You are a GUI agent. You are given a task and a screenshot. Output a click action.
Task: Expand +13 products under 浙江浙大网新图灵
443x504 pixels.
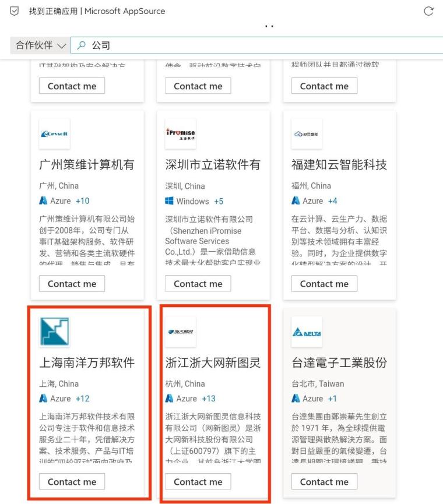208,399
